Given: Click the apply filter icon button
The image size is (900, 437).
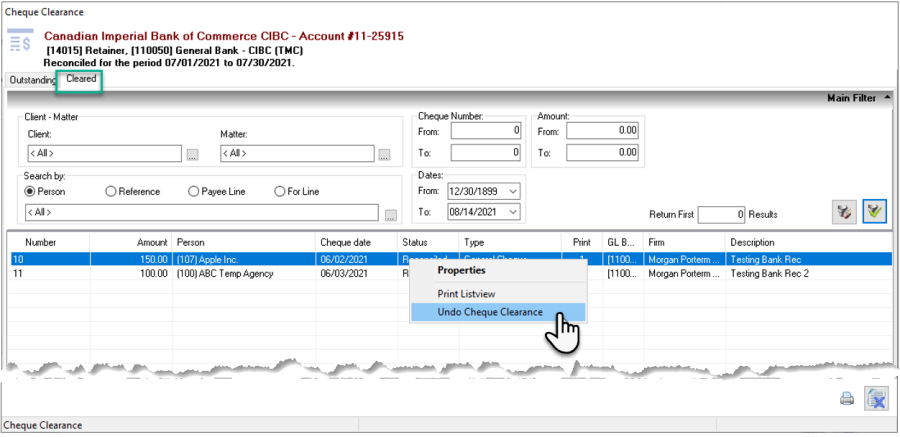Looking at the screenshot, I should point(875,212).
